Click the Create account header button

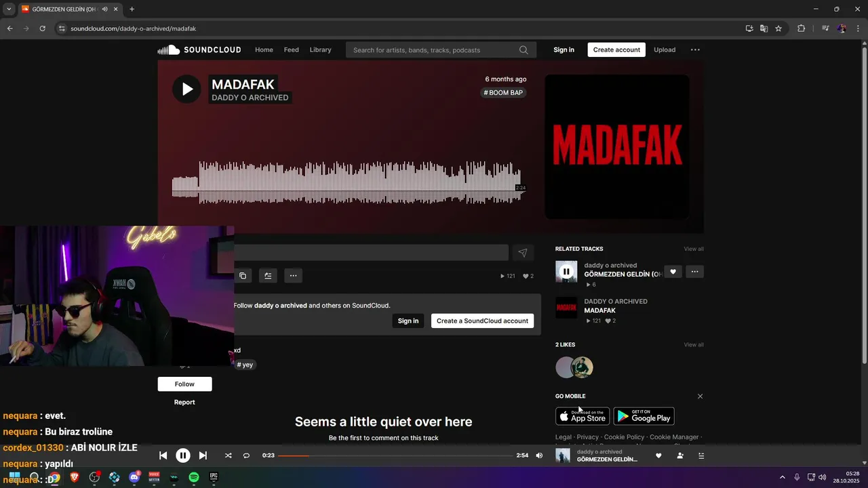coord(616,49)
